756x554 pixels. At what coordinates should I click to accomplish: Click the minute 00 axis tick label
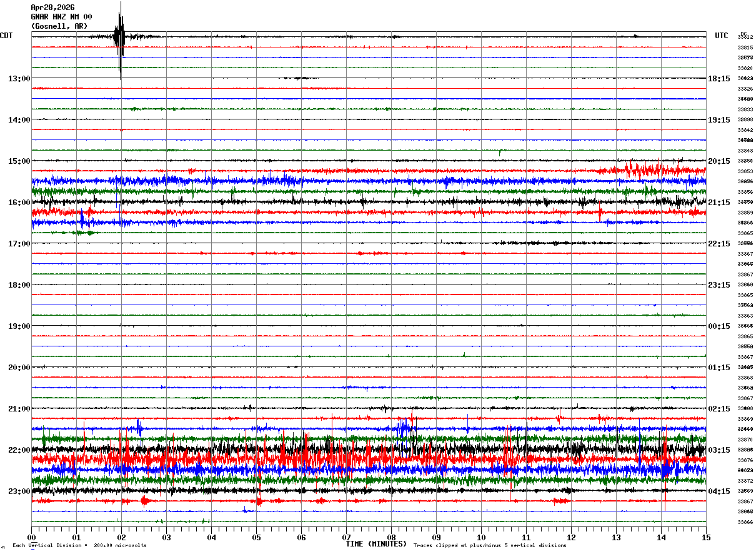(31, 537)
